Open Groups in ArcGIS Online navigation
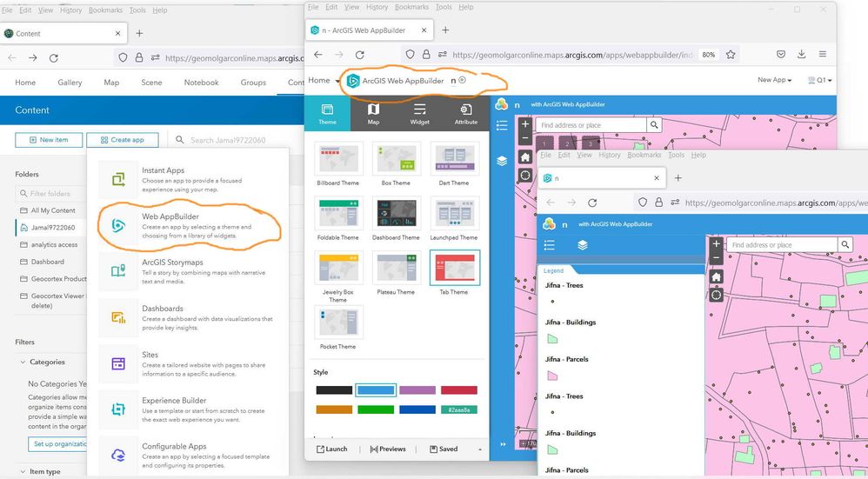This screenshot has width=868, height=479. [254, 83]
